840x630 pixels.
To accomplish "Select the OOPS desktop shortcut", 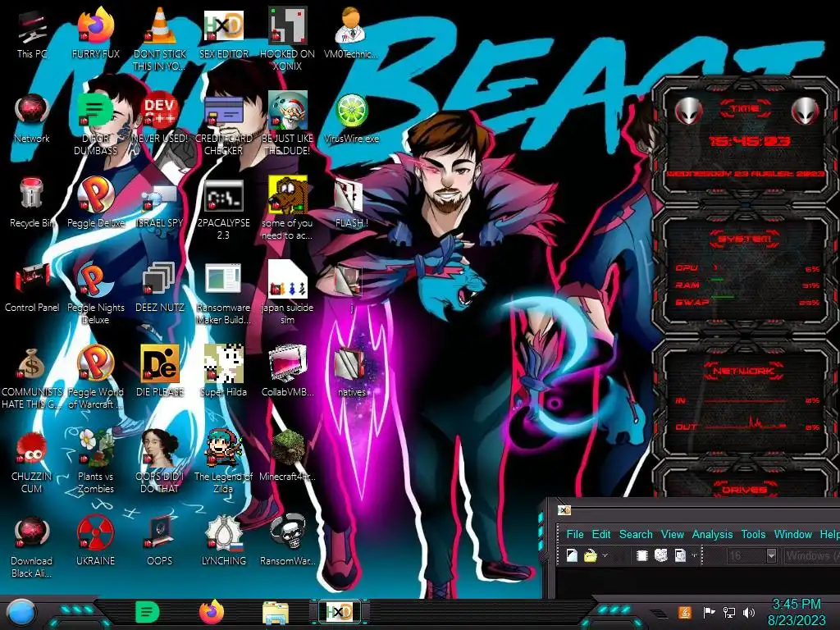I will 160,541.
